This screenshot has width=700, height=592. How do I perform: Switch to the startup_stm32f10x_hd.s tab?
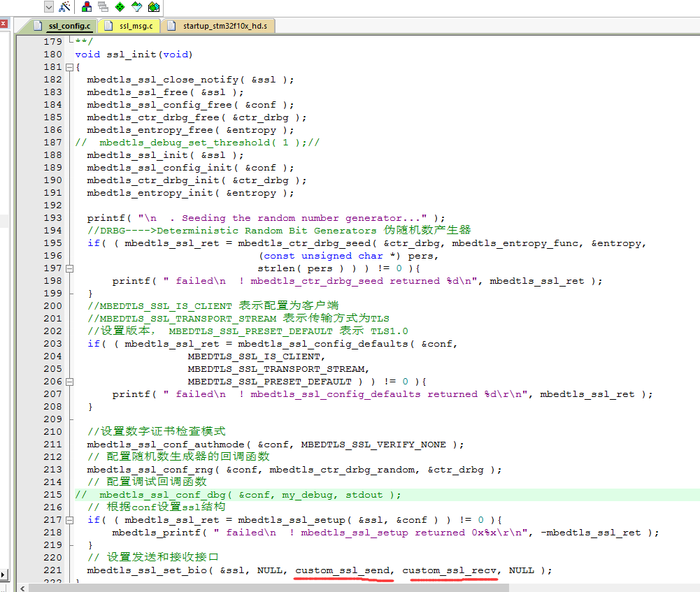[219, 26]
